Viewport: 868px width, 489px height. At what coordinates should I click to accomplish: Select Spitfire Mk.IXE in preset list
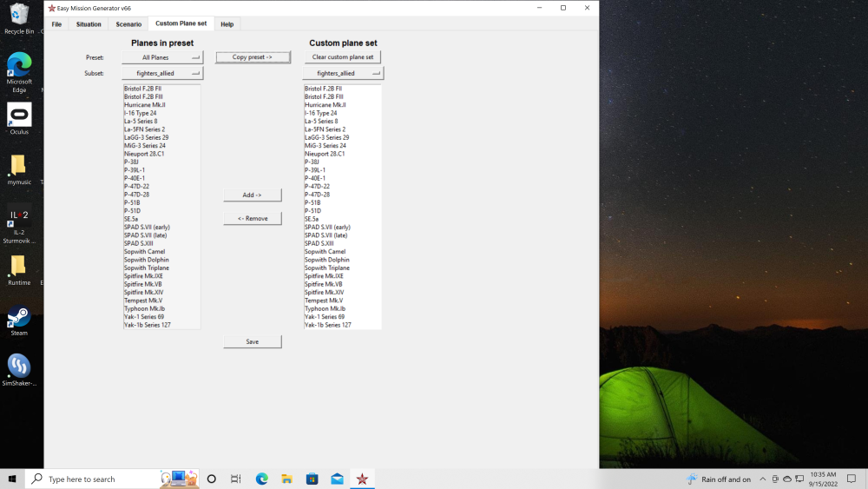point(143,276)
